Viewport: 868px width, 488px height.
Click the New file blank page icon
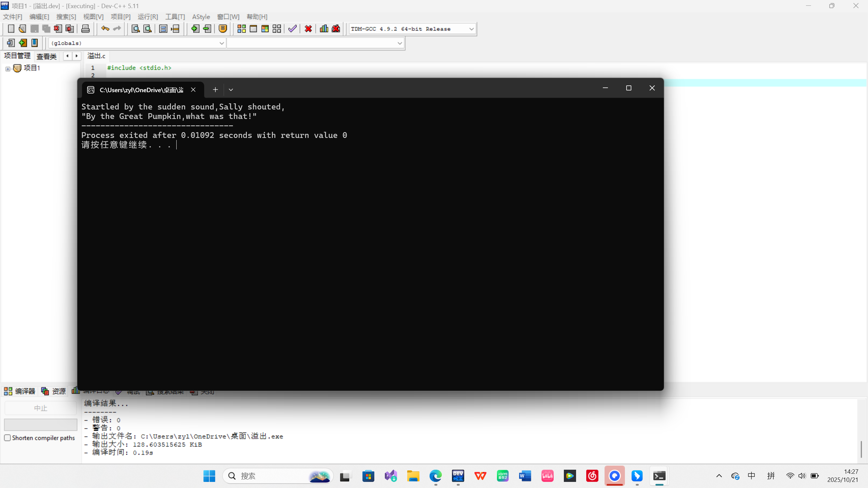pos(11,29)
